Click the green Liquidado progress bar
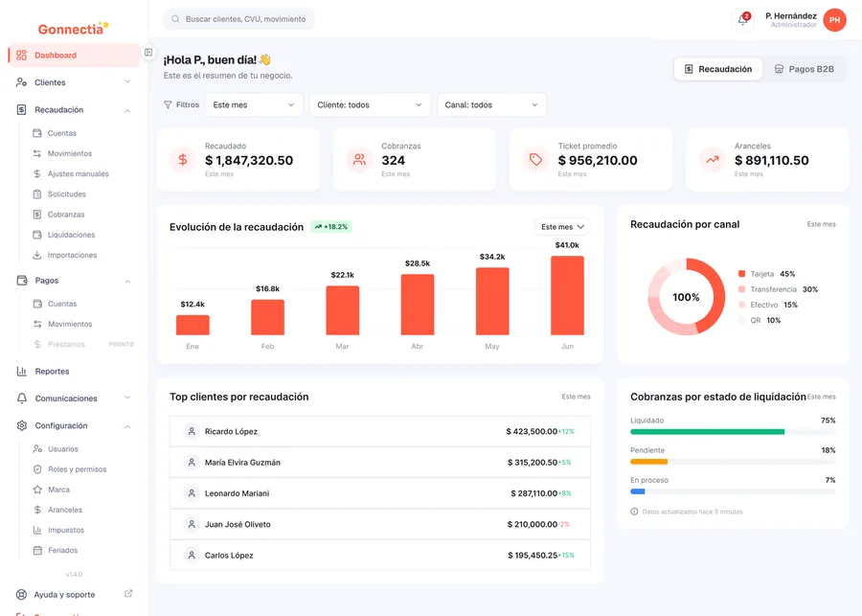862x616 pixels. click(707, 432)
